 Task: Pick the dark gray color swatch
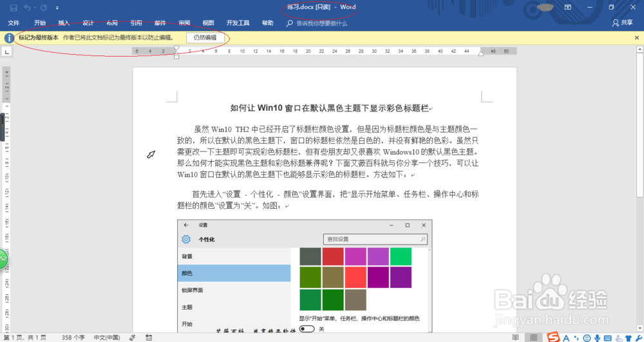[x=310, y=256]
